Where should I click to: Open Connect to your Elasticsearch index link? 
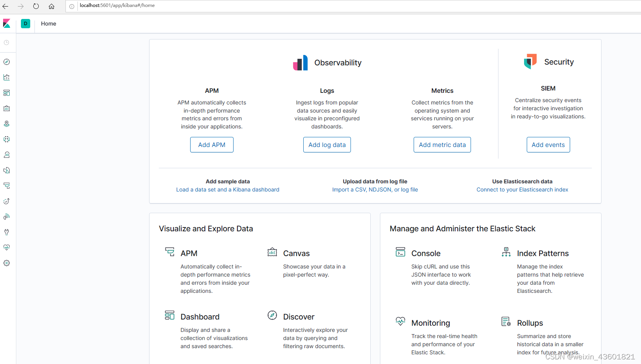coord(522,190)
